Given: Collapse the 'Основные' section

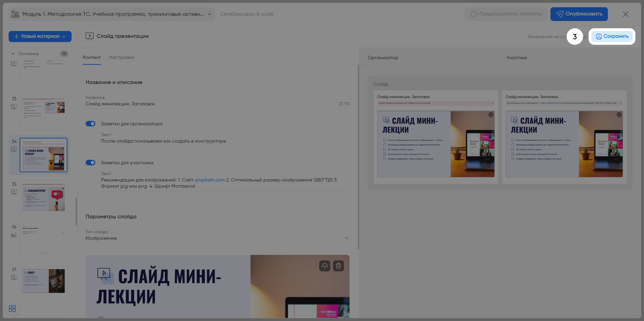Looking at the screenshot, I should 13,54.
